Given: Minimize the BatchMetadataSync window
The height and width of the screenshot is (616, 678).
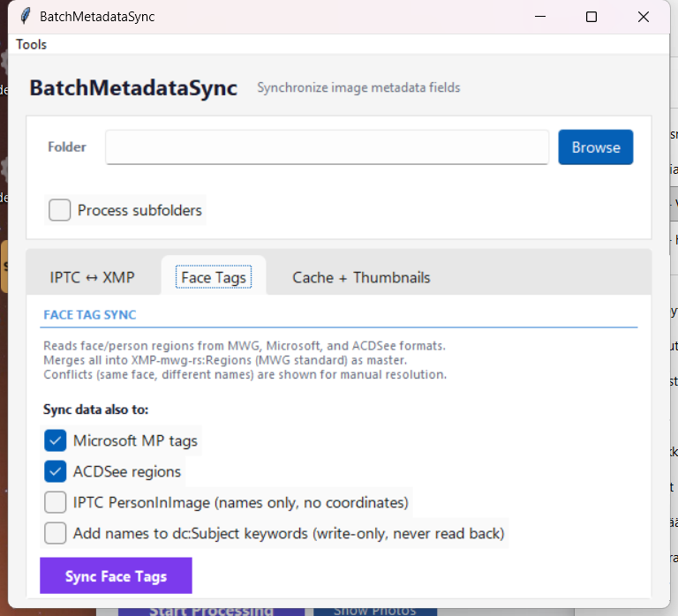Looking at the screenshot, I should point(540,17).
